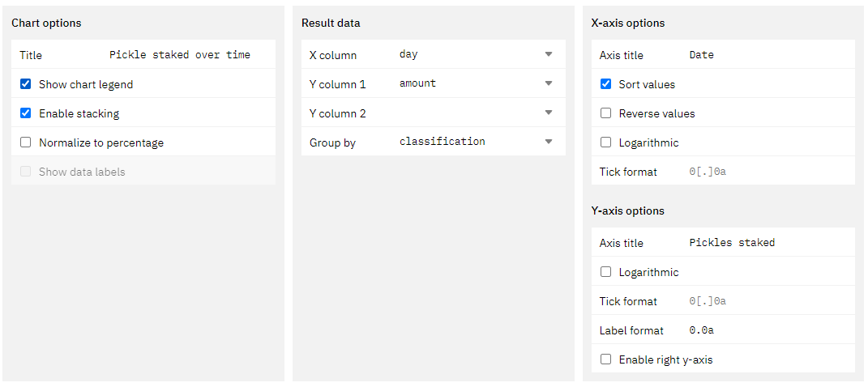
Task: Click the Y-axis Tick format field
Action: click(x=768, y=301)
